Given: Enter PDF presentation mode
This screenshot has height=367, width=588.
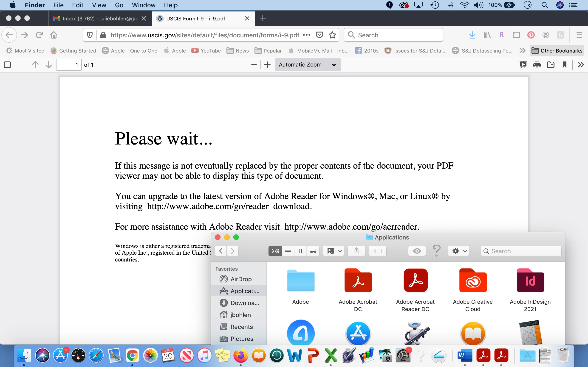Looking at the screenshot, I should [x=523, y=65].
